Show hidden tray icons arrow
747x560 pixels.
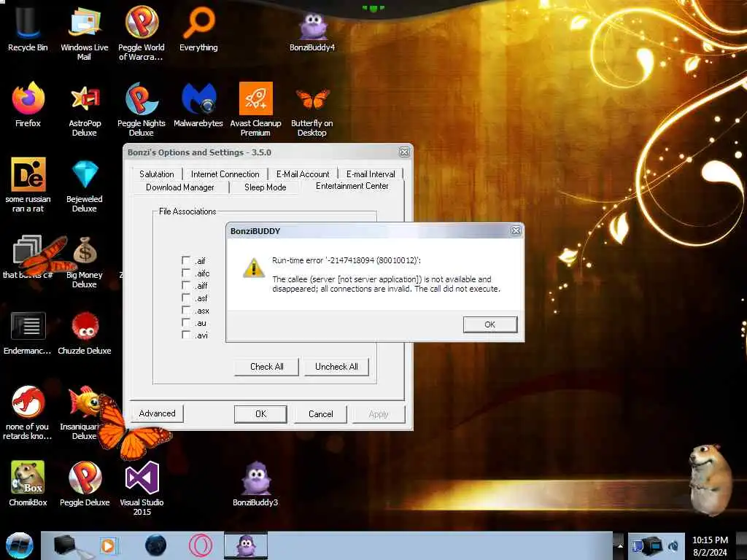point(620,546)
